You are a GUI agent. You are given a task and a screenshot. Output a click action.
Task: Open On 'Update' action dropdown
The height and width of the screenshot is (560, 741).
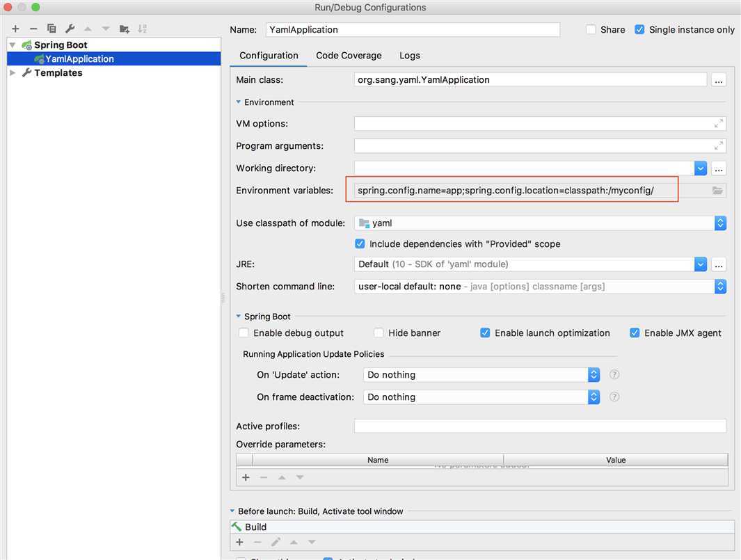tap(594, 375)
